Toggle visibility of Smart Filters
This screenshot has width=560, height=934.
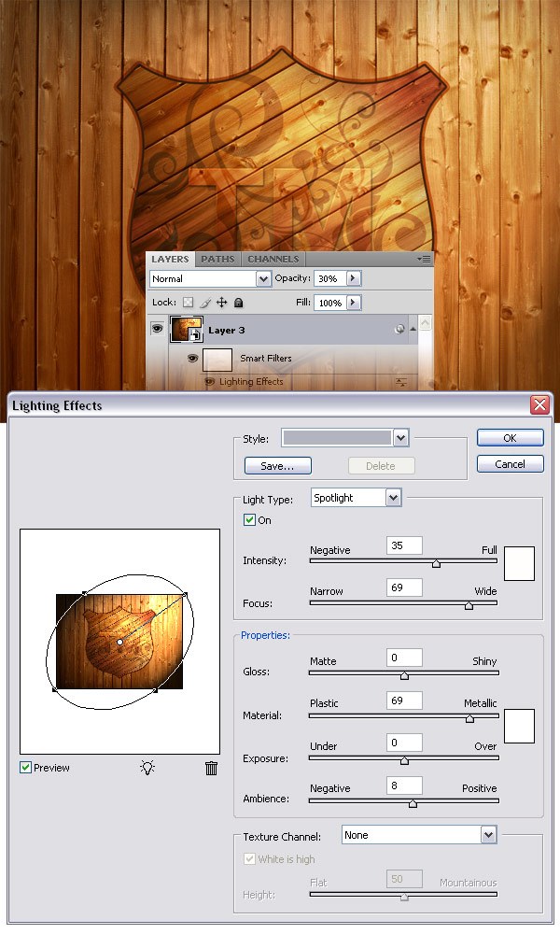[x=192, y=359]
